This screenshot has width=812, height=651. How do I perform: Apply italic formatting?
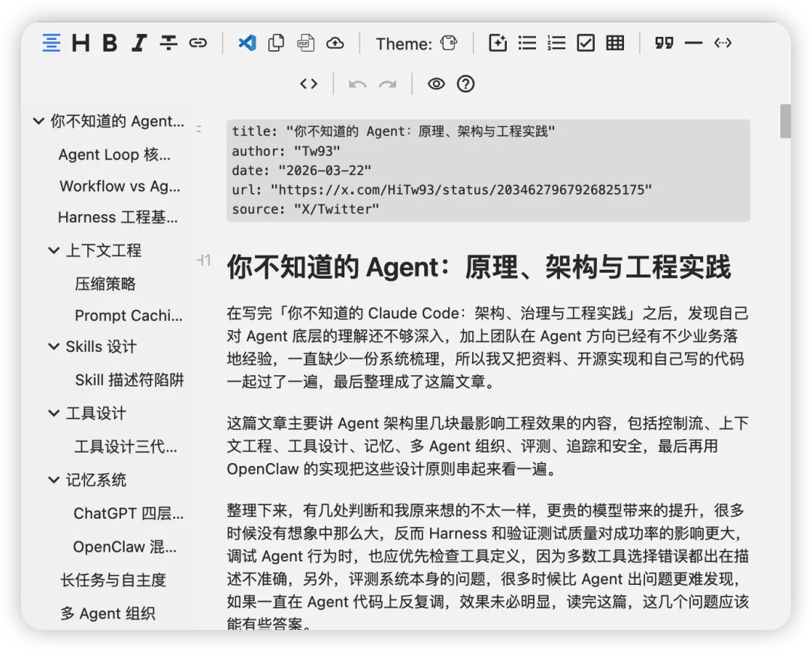pyautogui.click(x=139, y=43)
